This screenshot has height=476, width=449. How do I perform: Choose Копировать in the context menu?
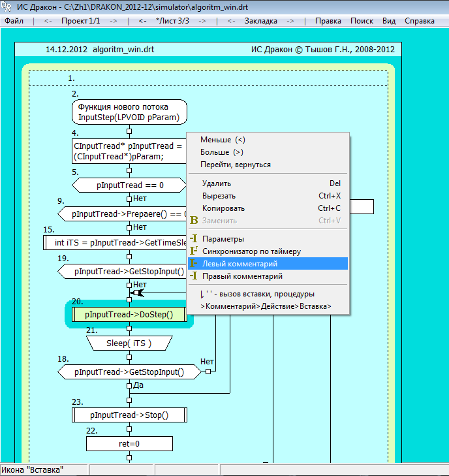click(x=223, y=208)
